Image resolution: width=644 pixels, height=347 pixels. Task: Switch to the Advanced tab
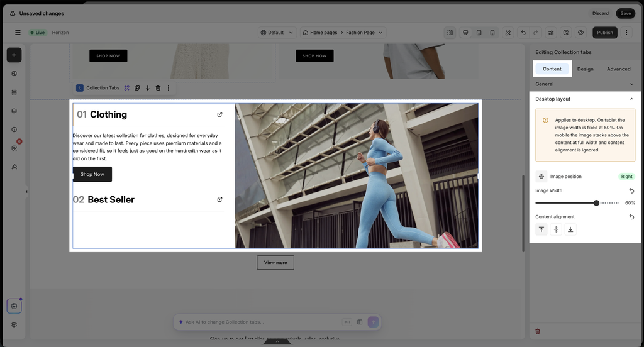619,69
